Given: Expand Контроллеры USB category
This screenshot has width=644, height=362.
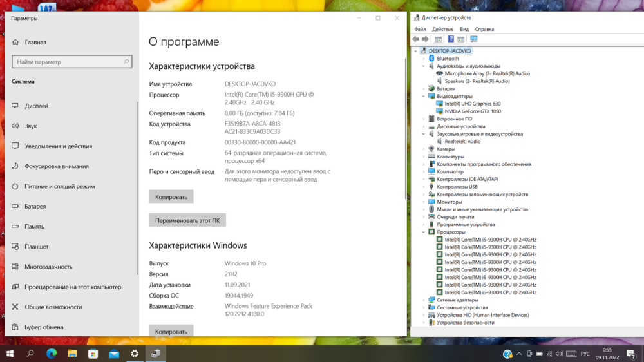Looking at the screenshot, I should coord(424,187).
